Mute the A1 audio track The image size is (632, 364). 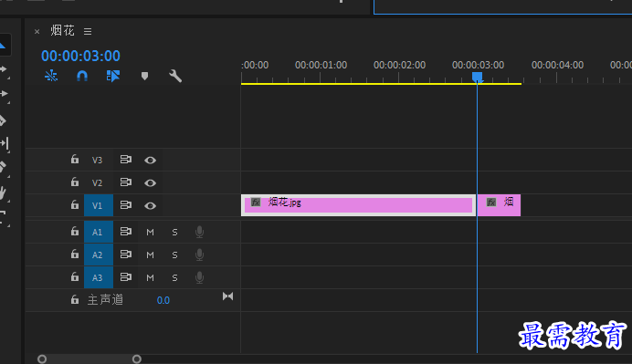pyautogui.click(x=150, y=232)
